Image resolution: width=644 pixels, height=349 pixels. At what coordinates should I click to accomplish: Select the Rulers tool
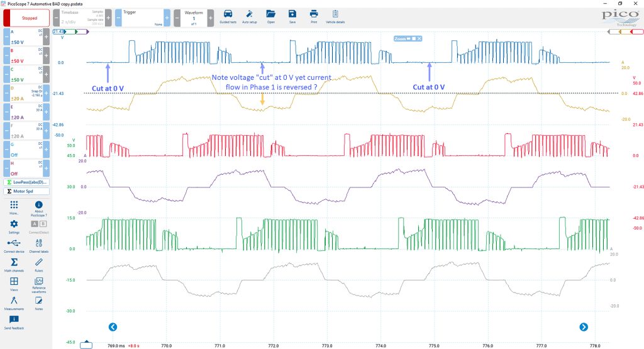pyautogui.click(x=38, y=265)
